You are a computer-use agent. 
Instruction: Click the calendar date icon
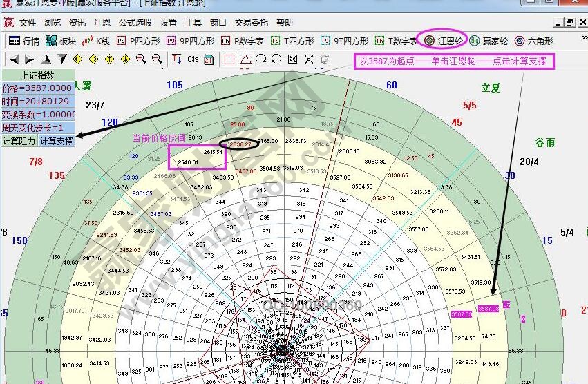(209, 59)
